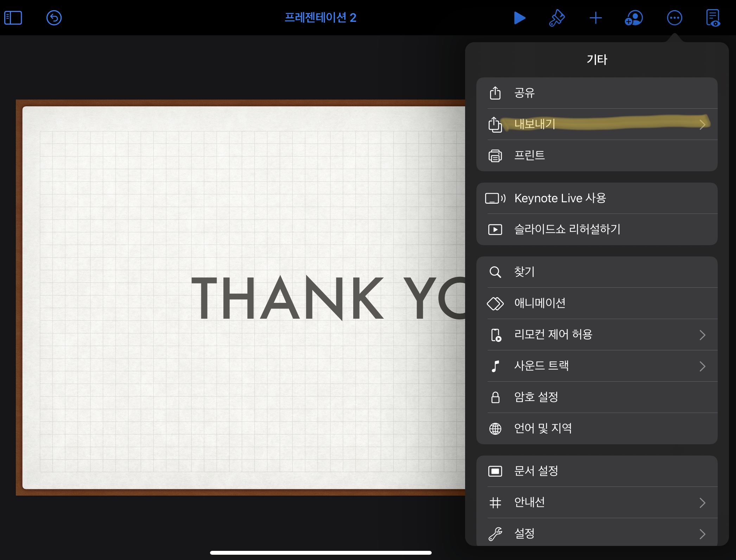Click the undo arrow icon

[54, 18]
